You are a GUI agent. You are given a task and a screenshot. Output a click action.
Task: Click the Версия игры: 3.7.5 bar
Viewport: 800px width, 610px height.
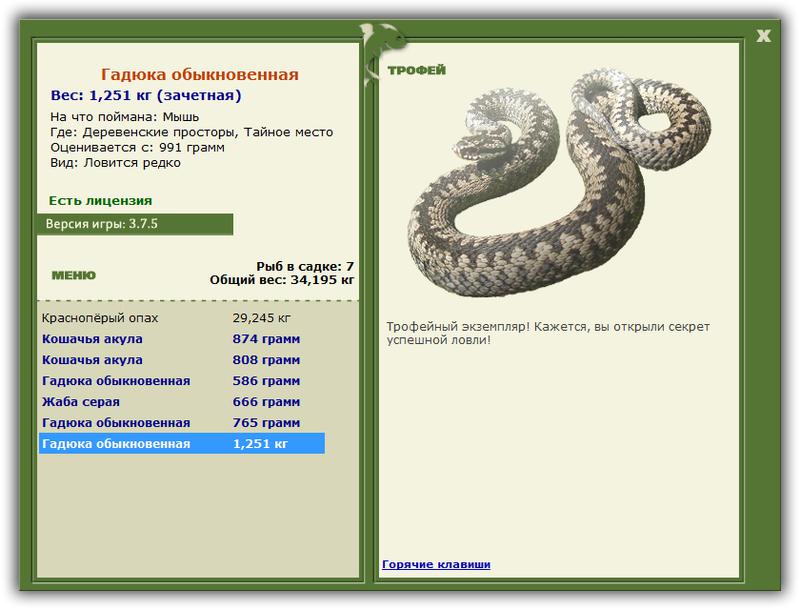pyautogui.click(x=135, y=224)
